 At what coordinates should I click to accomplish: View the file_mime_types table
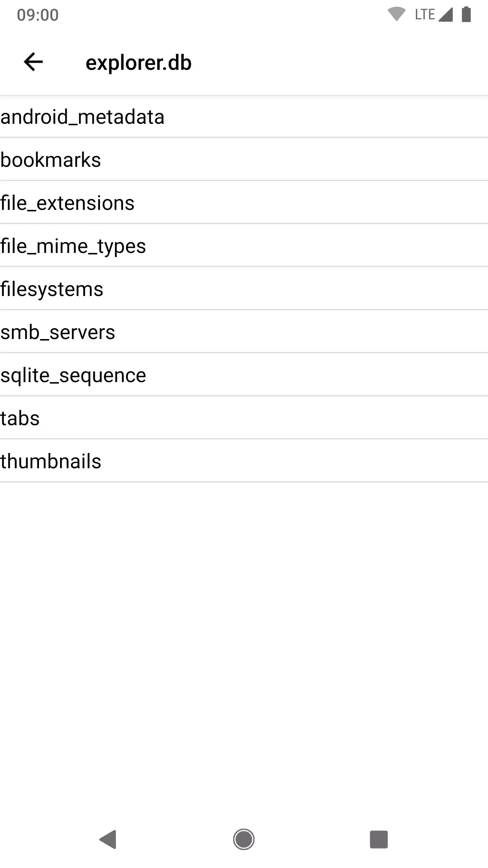coord(73,246)
